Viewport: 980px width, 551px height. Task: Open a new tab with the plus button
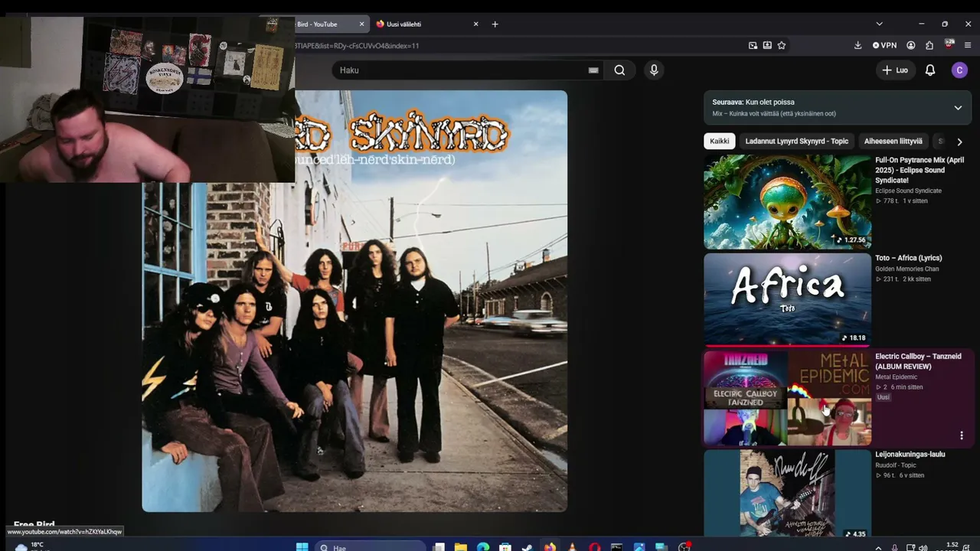tap(495, 24)
